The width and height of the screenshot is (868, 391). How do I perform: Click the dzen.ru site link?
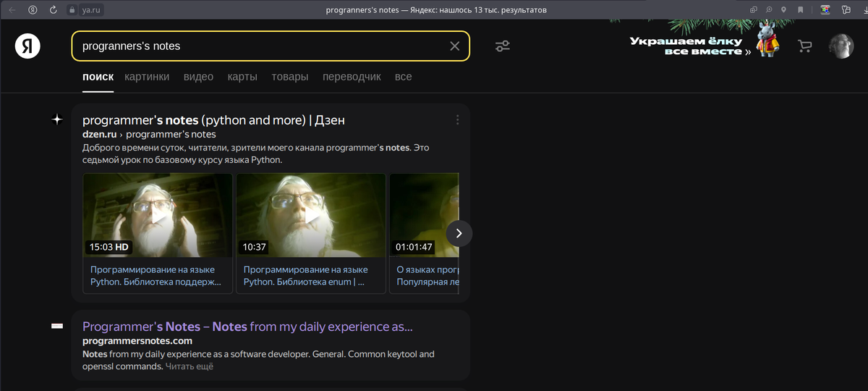pyautogui.click(x=100, y=134)
